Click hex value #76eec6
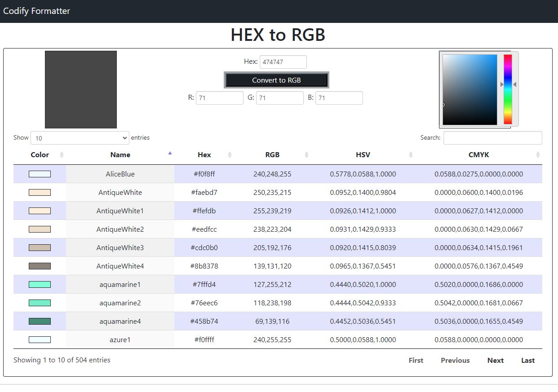Image resolution: width=558 pixels, height=392 pixels. (204, 303)
